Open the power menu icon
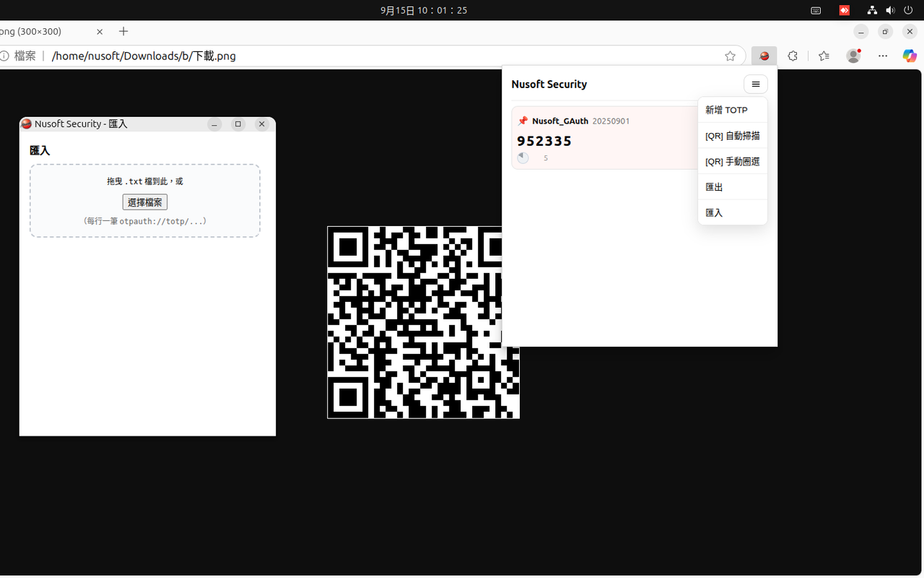924x578 pixels. tap(908, 10)
